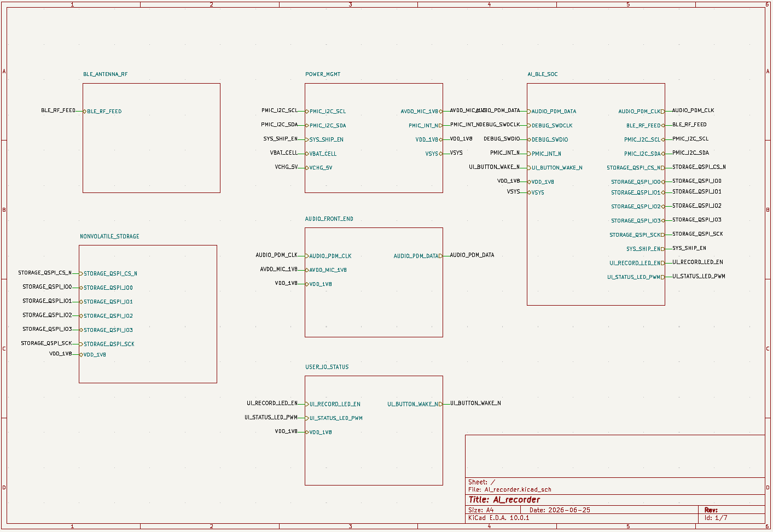
Task: Click the Rev: field in title block
Action: tap(711, 510)
